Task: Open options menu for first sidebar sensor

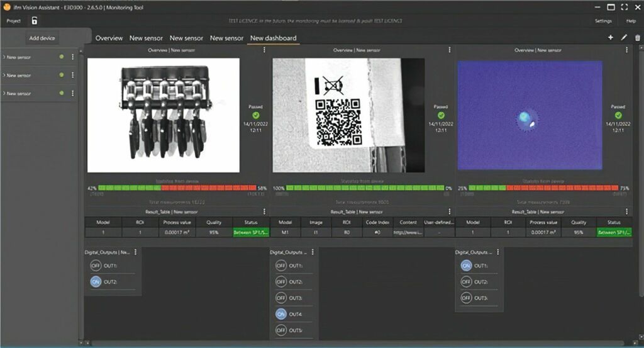Action: coord(73,57)
